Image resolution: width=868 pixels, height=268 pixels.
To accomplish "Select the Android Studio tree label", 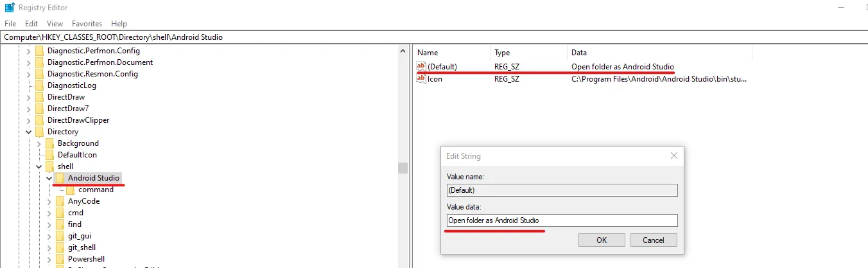I will [x=94, y=178].
